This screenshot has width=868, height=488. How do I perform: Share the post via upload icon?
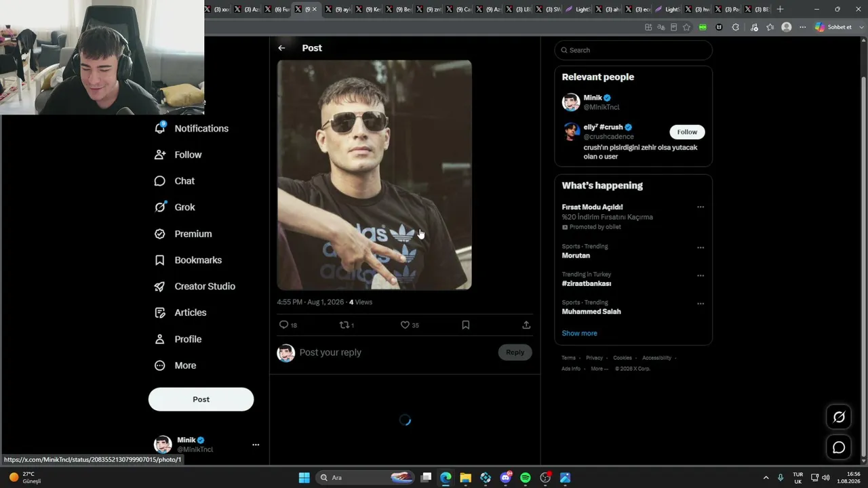point(526,325)
